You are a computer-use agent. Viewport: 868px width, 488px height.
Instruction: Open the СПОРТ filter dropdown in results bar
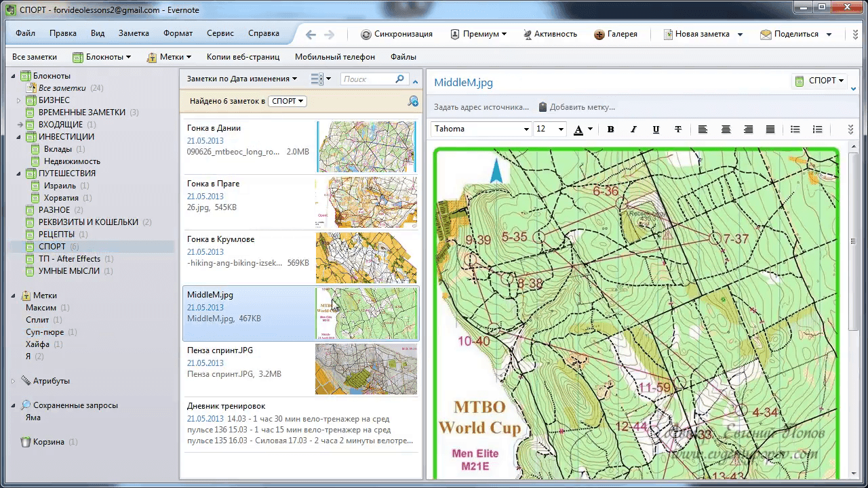coord(288,101)
